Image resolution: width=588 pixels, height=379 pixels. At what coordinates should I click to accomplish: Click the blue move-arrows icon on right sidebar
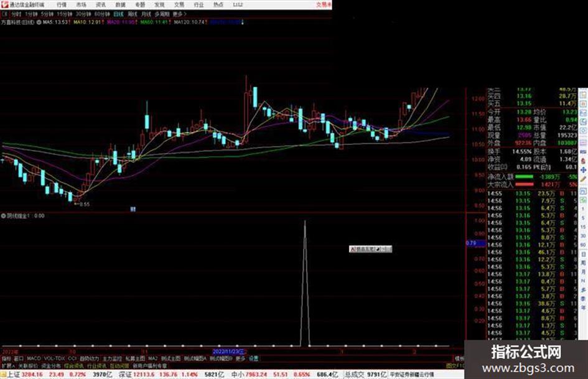583,170
